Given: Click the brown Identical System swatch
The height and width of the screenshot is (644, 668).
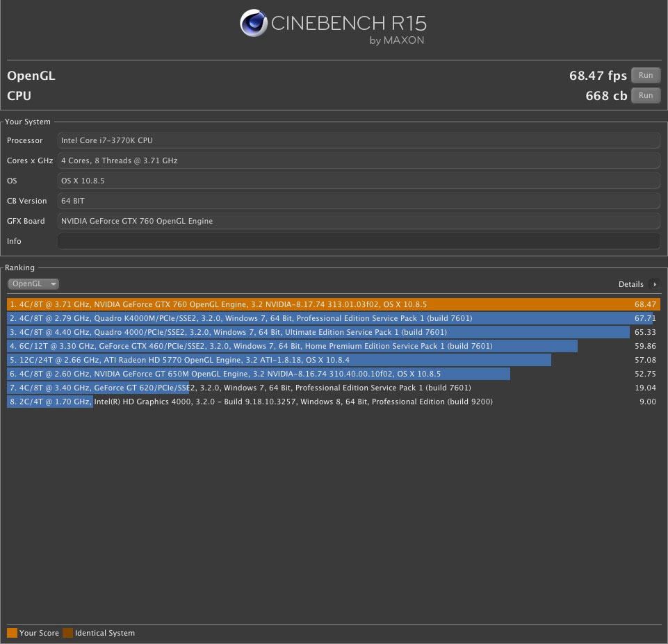Looking at the screenshot, I should 67,633.
